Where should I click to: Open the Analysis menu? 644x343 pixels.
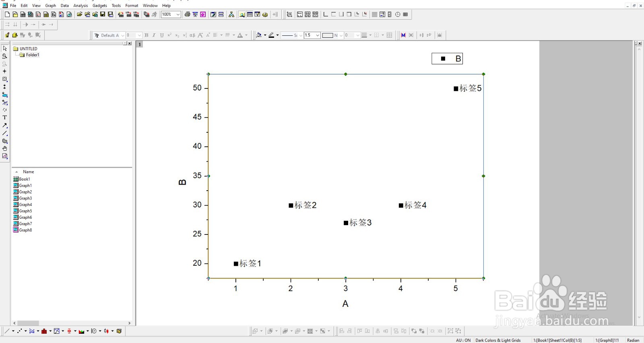80,6
